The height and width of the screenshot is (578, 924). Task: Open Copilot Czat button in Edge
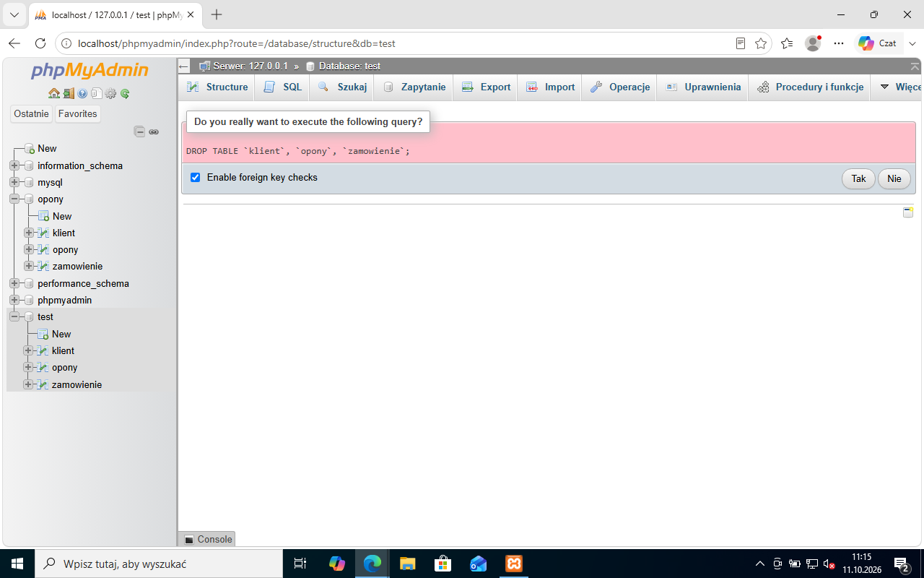coord(877,43)
